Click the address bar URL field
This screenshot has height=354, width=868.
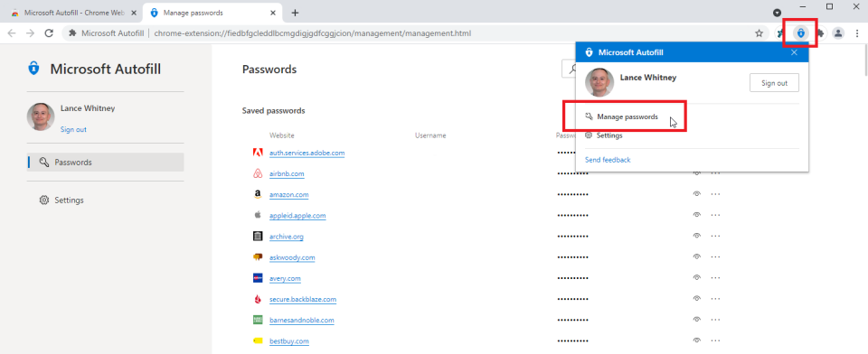click(415, 33)
